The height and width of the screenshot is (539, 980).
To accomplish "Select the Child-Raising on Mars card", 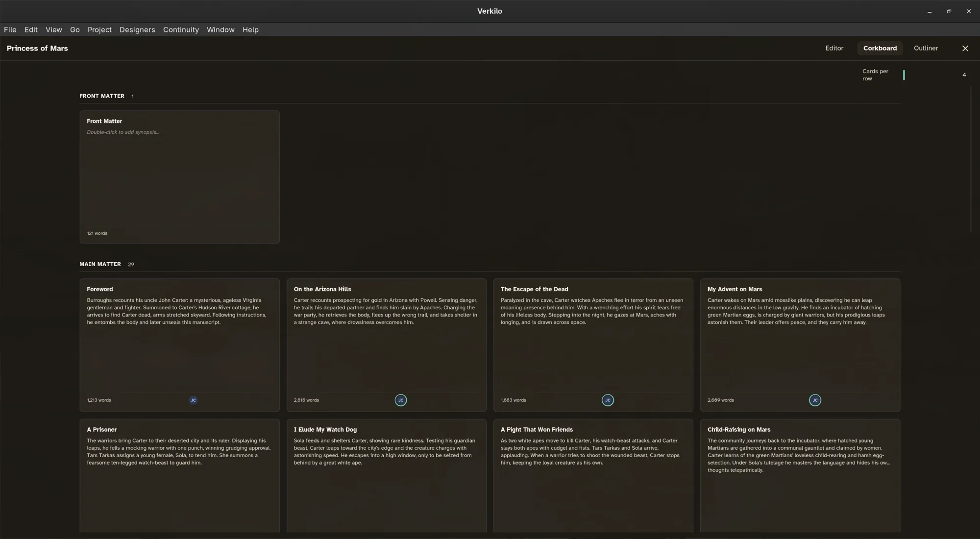I will (800, 476).
